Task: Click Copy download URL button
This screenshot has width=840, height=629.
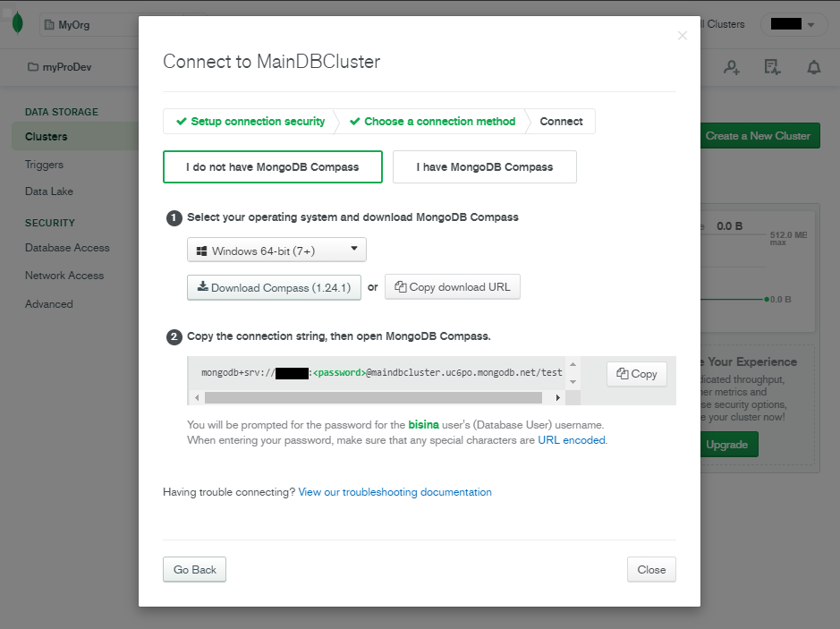Action: click(452, 287)
